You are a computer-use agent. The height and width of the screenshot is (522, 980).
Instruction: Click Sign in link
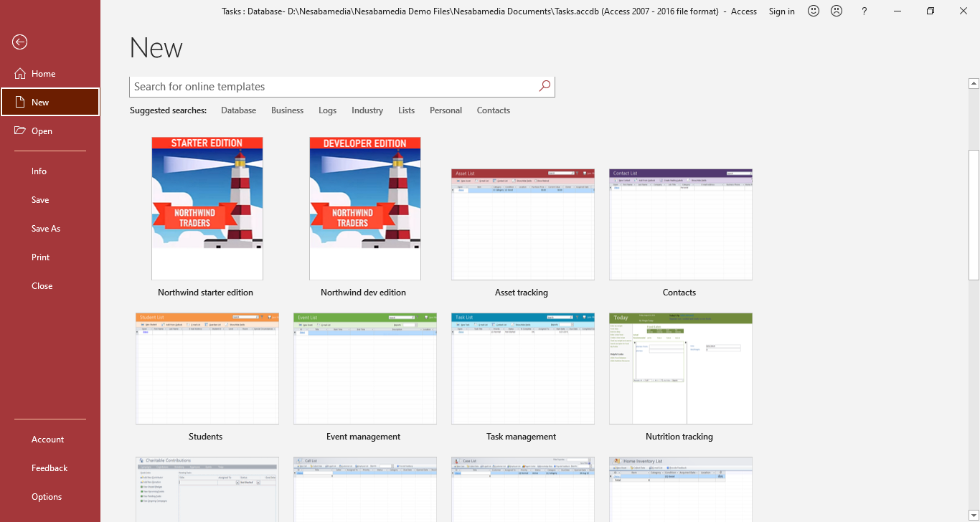click(x=781, y=11)
